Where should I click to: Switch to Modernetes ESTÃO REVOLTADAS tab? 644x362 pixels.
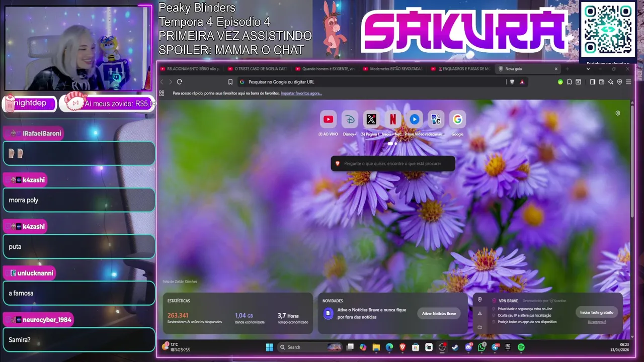393,69
